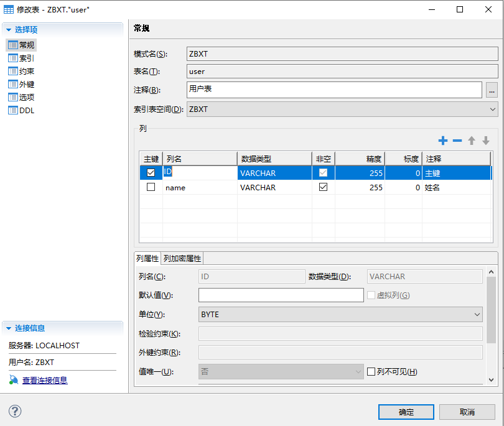Open the 索引表空间 dropdown
The height and width of the screenshot is (426, 504).
tap(342, 109)
